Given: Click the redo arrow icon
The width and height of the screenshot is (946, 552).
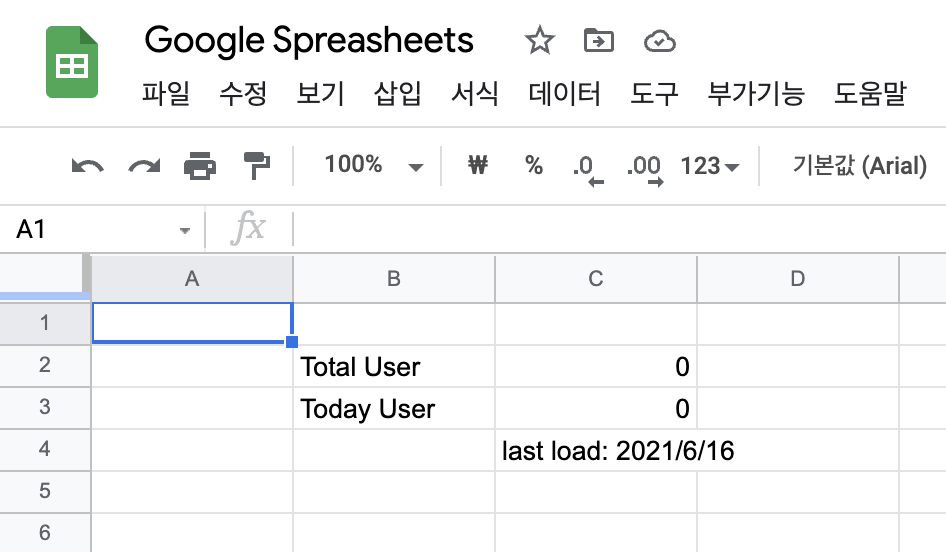Looking at the screenshot, I should point(144,166).
